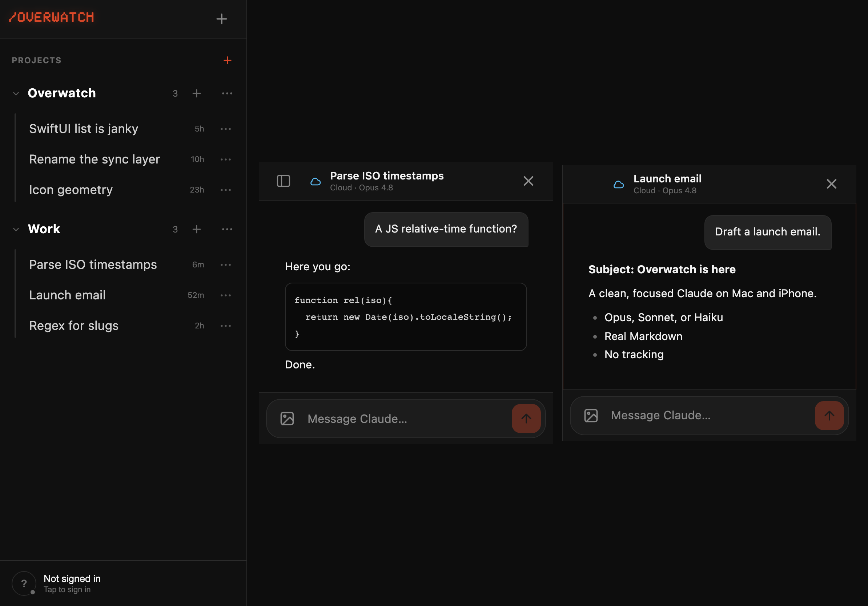Click the 'Real Markdown' bullet
The width and height of the screenshot is (868, 606).
(643, 336)
